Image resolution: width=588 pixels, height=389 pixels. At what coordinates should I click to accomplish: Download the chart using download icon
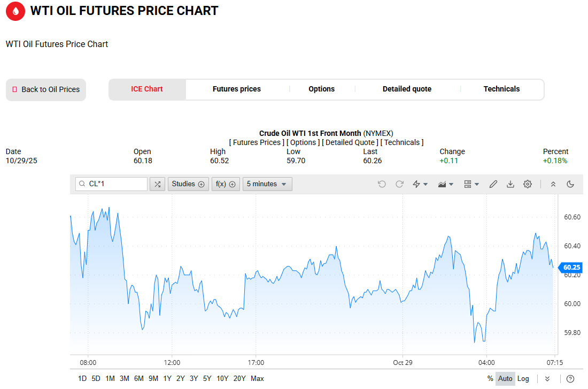click(x=510, y=184)
